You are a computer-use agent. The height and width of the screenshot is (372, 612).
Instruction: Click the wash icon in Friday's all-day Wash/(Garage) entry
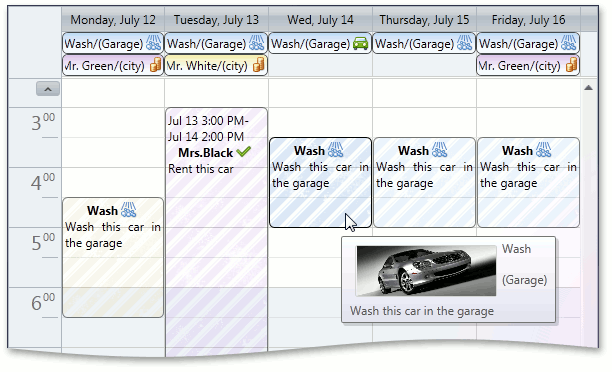[568, 43]
